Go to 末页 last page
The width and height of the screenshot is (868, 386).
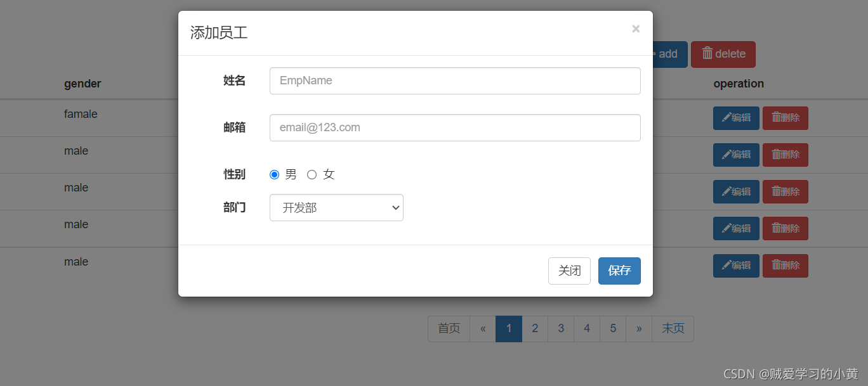(673, 328)
